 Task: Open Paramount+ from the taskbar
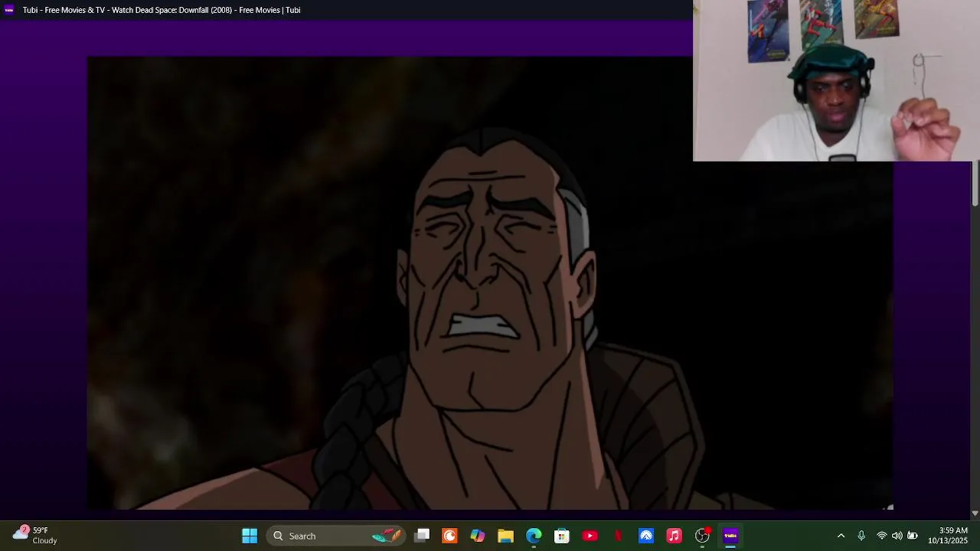646,536
